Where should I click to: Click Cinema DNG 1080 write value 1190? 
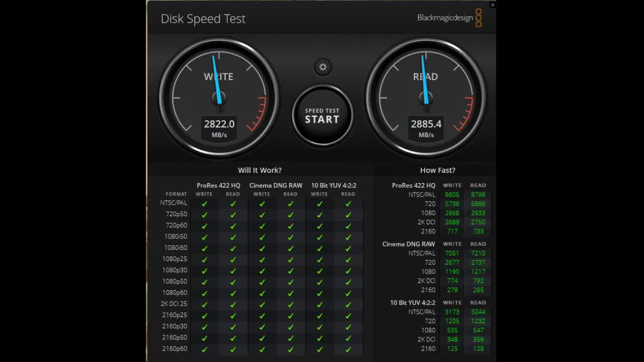tap(452, 271)
